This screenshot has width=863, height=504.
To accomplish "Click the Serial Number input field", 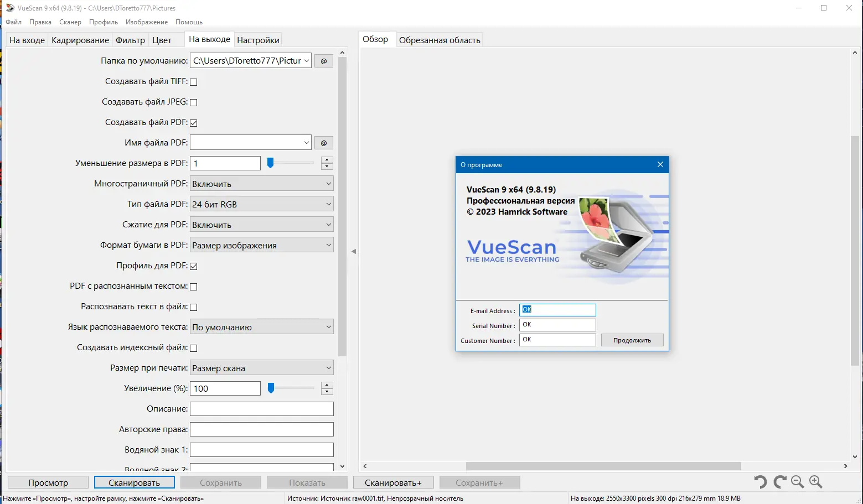I will (557, 325).
